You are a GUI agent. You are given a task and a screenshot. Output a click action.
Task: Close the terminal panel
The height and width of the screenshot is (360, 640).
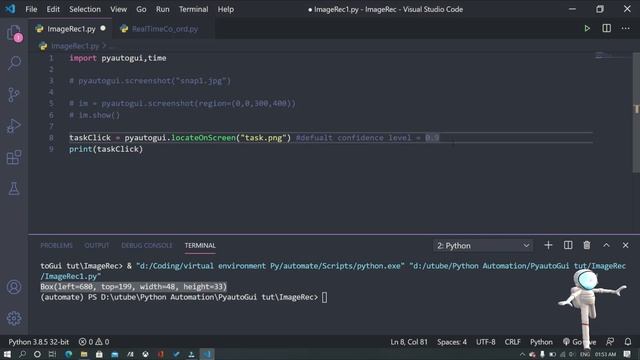point(625,245)
